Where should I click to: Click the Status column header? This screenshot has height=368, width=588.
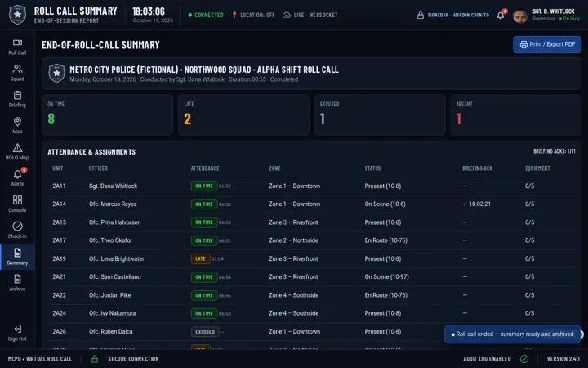pyautogui.click(x=372, y=168)
